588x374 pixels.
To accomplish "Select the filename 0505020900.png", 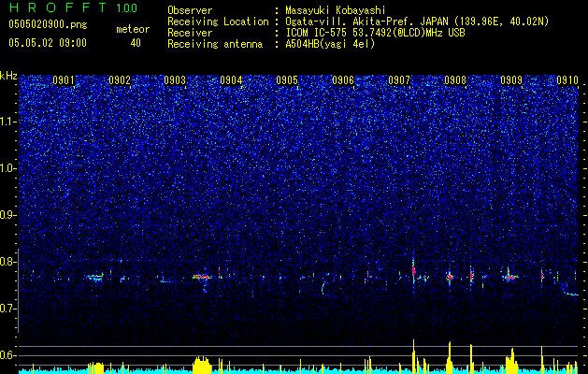I will click(48, 24).
